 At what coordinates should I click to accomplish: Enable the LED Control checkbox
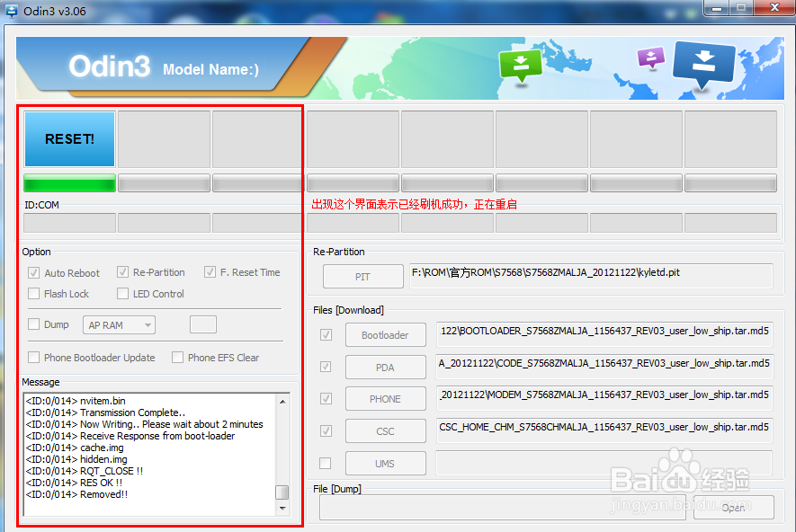(122, 294)
